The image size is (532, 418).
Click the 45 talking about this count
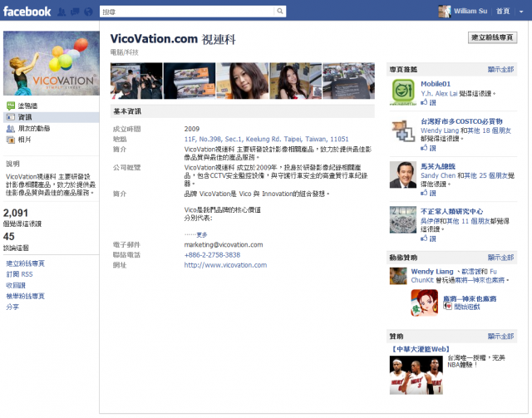(9, 237)
